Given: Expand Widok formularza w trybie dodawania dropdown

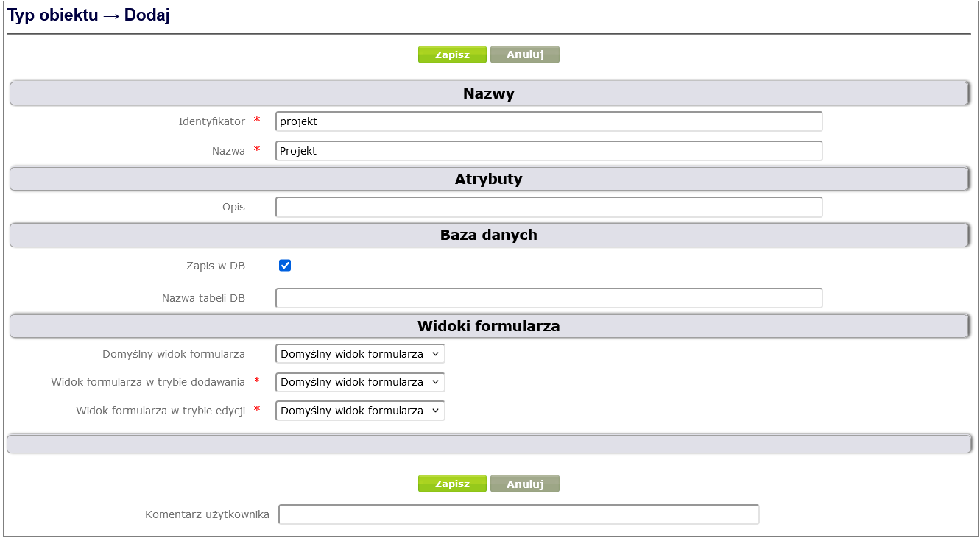Looking at the screenshot, I should (360, 382).
